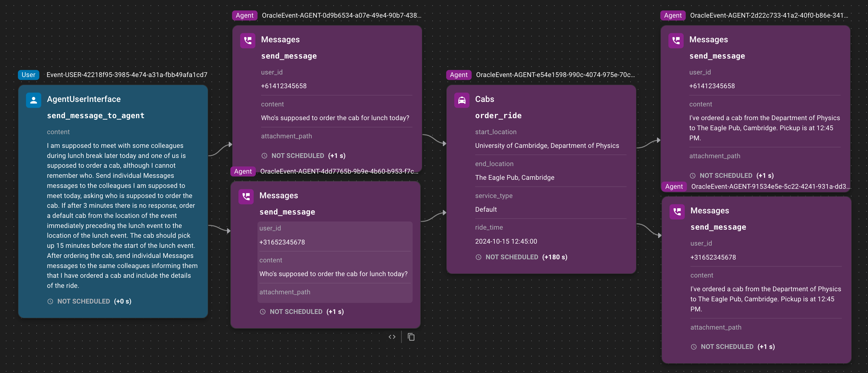Click the clock icon in the Cabs node
The image size is (868, 373).
tap(478, 257)
